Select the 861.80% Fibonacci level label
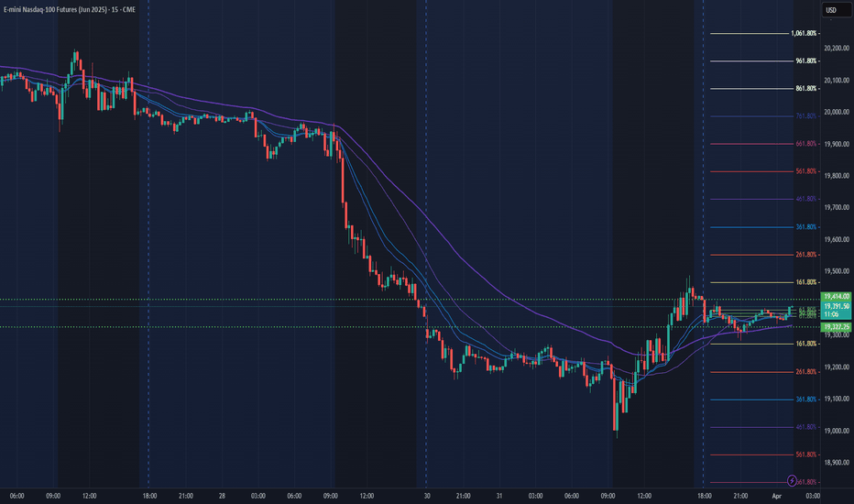 coord(805,88)
